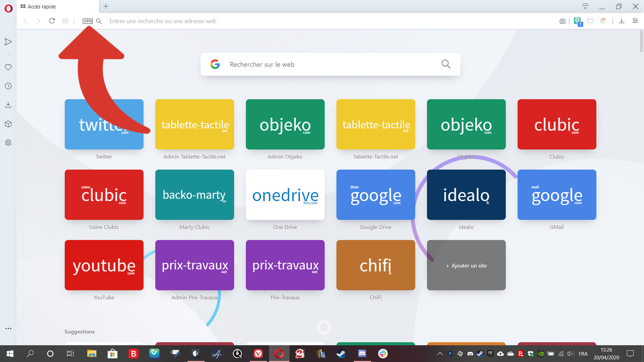Adjust volume from the taskbar speaker icon
Viewport: 644px width, 362px height.
click(570, 354)
